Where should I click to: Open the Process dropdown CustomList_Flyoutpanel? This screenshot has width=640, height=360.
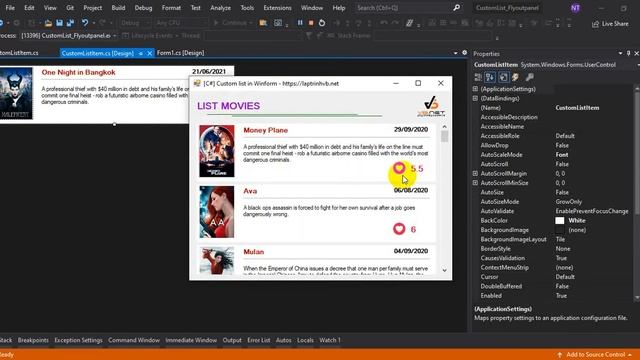click(x=69, y=36)
